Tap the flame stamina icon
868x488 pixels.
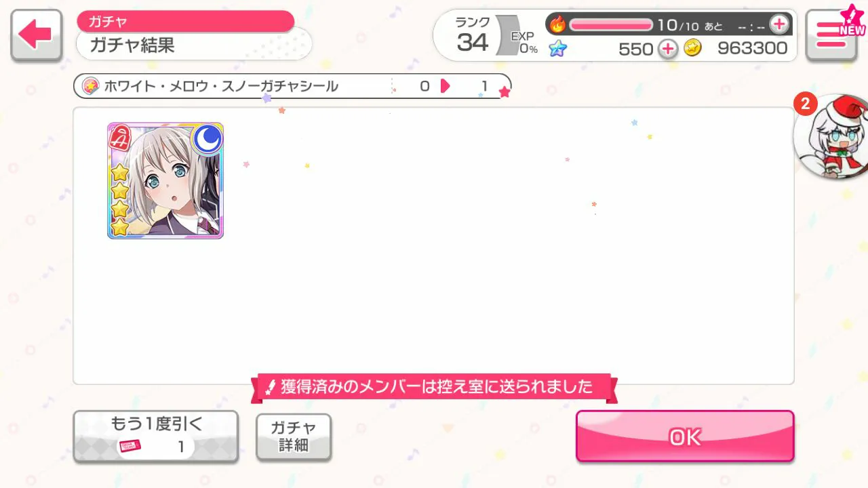557,25
